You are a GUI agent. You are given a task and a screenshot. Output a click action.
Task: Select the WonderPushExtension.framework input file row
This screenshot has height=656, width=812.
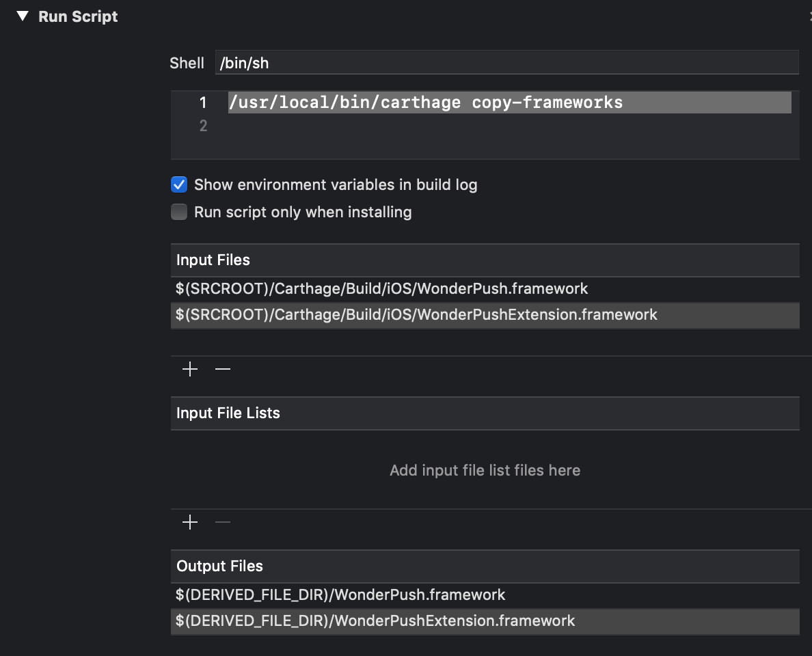(485, 315)
